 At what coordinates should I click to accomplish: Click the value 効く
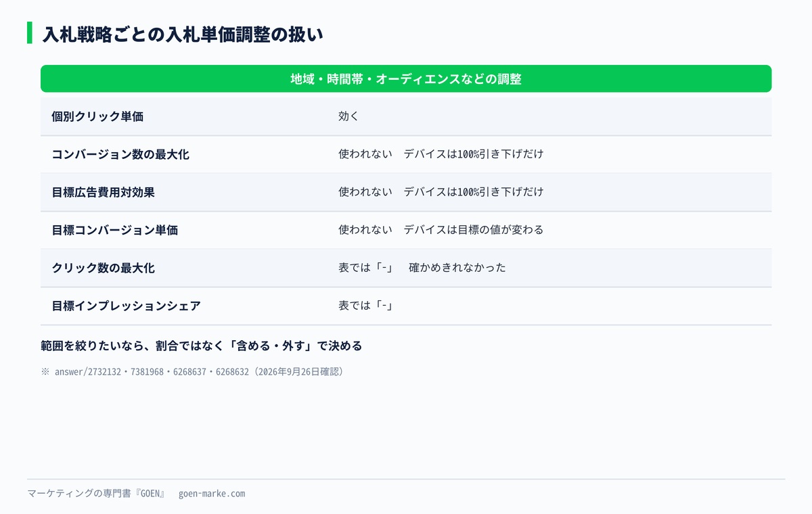click(x=348, y=116)
